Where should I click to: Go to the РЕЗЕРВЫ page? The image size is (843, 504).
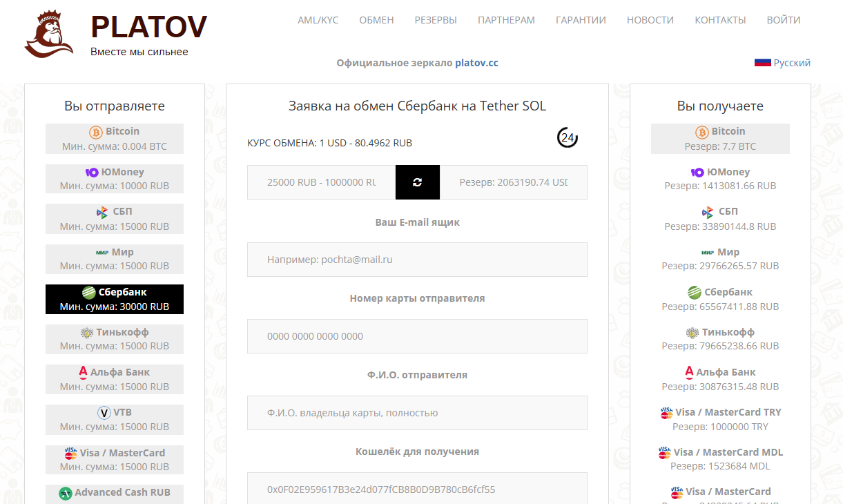coord(436,20)
